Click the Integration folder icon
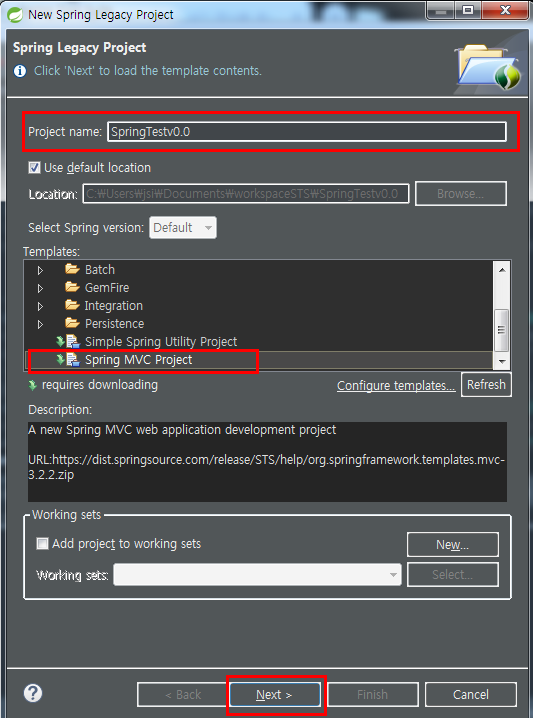 72,305
